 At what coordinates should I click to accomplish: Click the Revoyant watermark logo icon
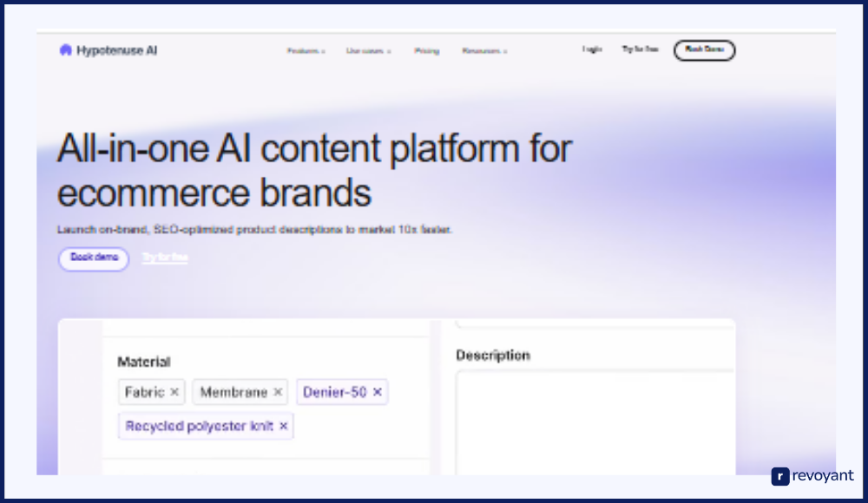click(780, 476)
